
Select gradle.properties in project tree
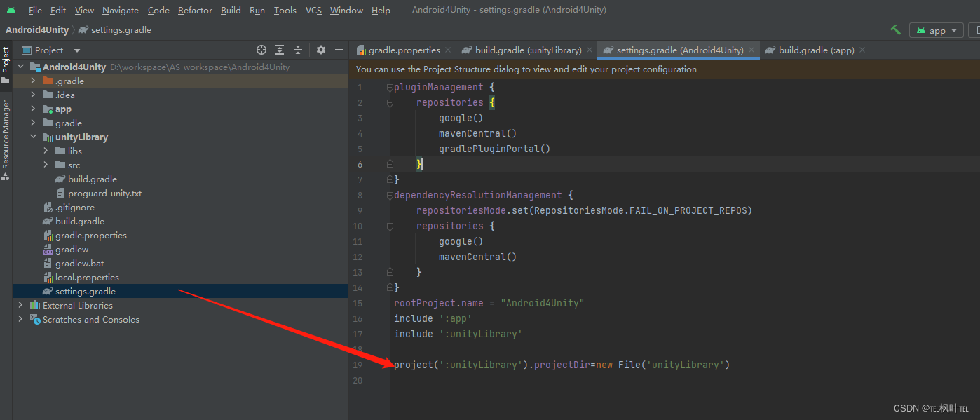pyautogui.click(x=91, y=235)
